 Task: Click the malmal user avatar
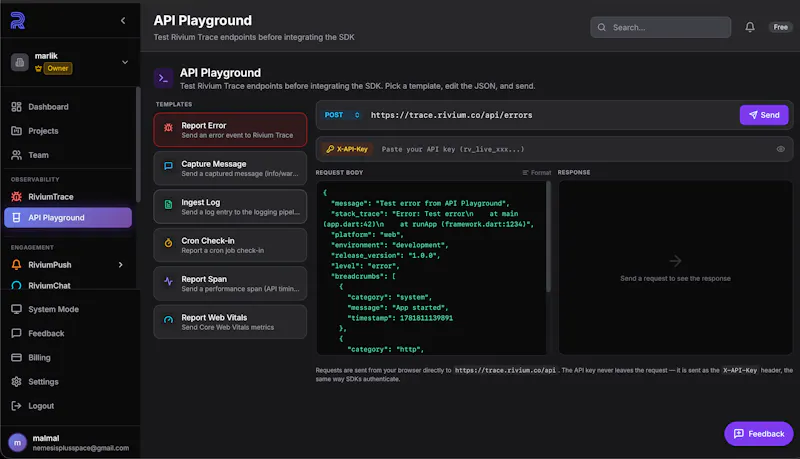pyautogui.click(x=17, y=443)
